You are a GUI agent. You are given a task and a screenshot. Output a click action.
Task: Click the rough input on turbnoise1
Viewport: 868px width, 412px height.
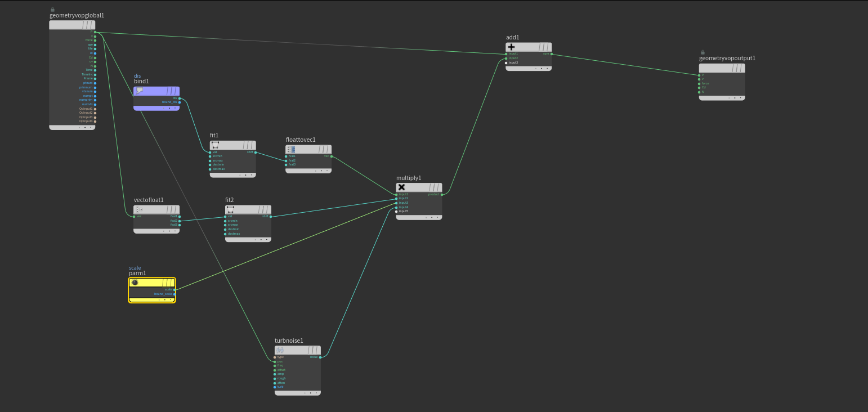click(275, 378)
